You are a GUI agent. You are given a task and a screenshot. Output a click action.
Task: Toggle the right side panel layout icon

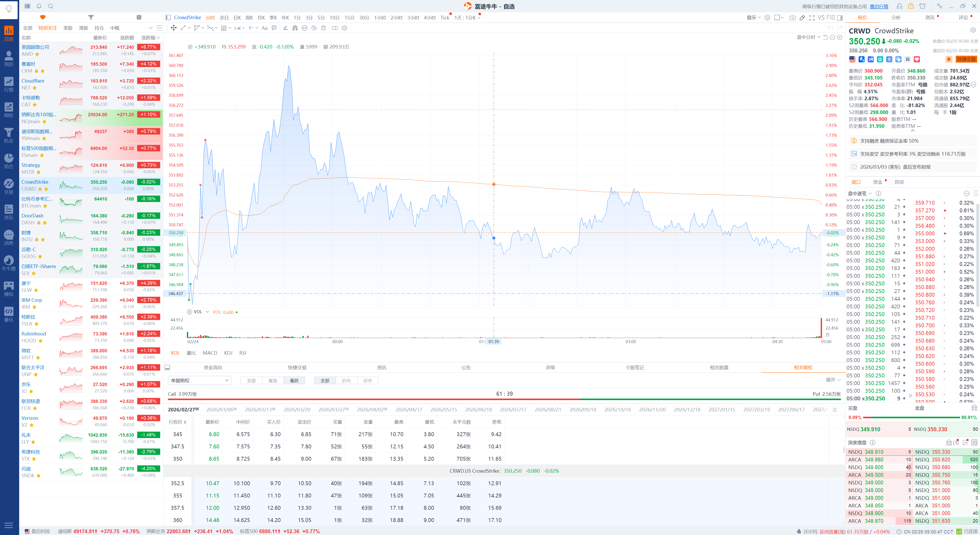[x=840, y=17]
